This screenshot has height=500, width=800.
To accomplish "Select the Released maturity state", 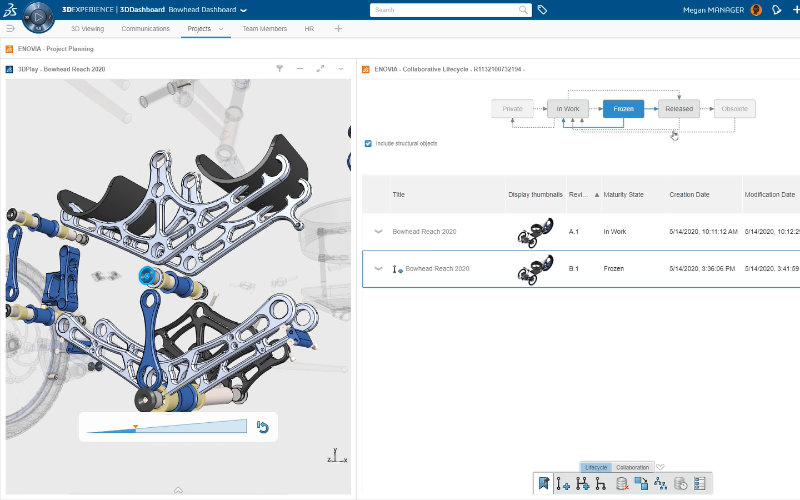I will pyautogui.click(x=678, y=108).
